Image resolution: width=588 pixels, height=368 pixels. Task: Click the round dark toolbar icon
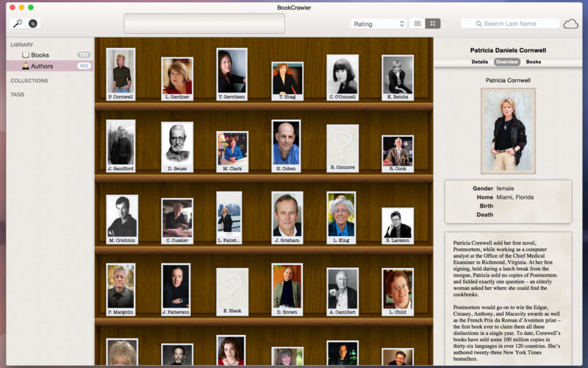coord(33,24)
